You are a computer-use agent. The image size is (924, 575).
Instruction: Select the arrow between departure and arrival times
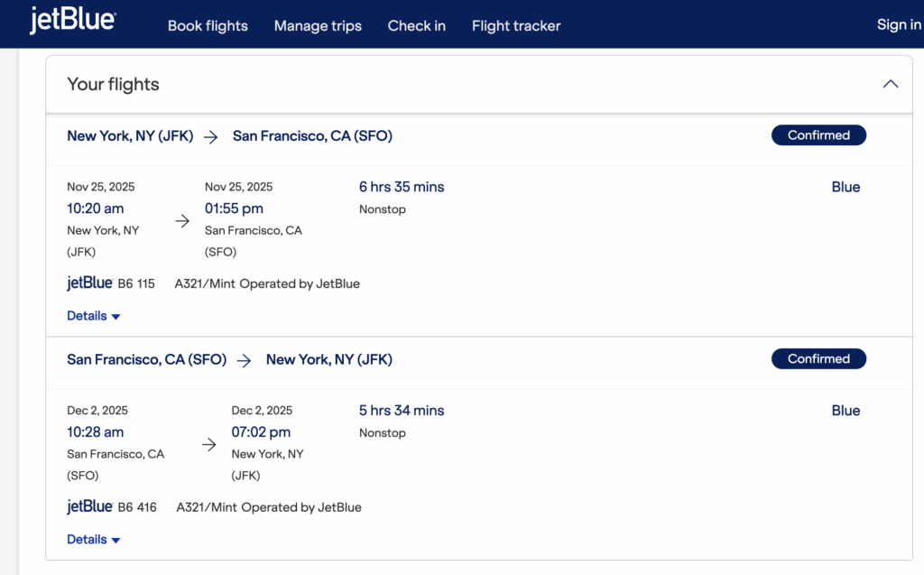tap(182, 220)
